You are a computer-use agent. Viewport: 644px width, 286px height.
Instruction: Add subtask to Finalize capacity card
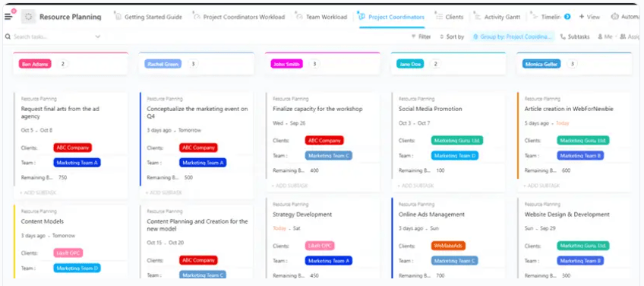pyautogui.click(x=290, y=186)
